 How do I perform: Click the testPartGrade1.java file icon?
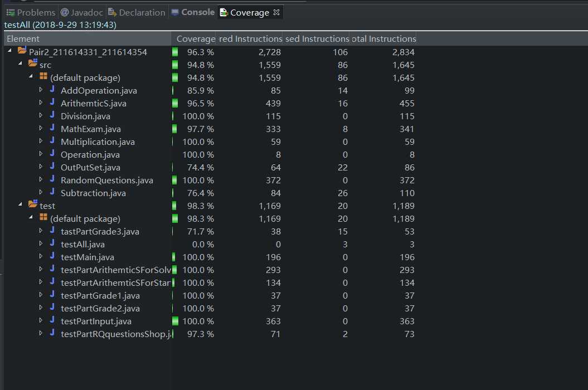pyautogui.click(x=52, y=294)
